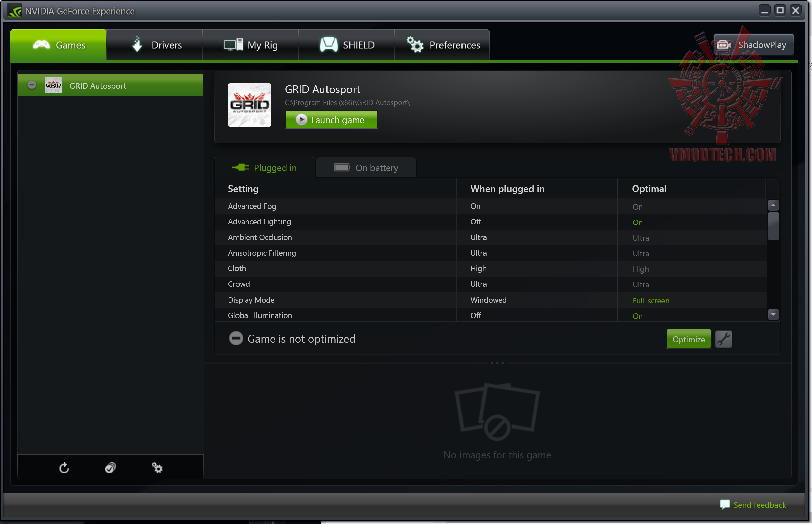
Task: Click the NVIDIA logo in the title bar
Action: 15,11
